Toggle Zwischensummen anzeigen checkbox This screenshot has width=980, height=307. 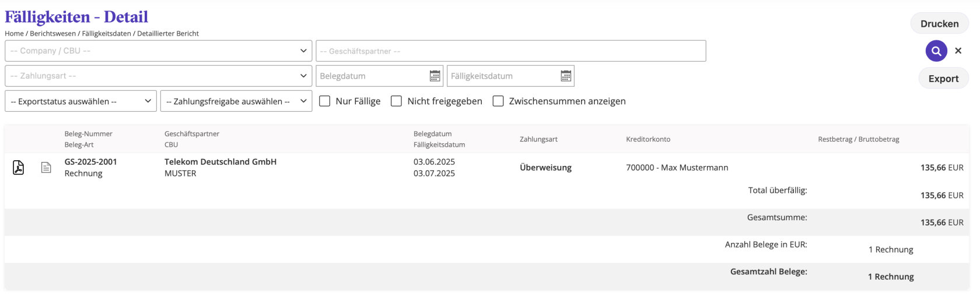click(x=498, y=101)
